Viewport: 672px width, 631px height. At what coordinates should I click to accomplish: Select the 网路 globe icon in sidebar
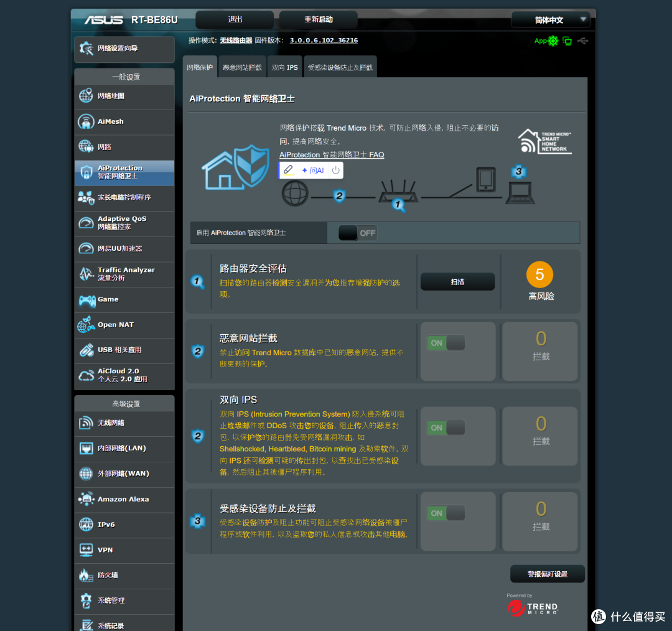[x=86, y=147]
